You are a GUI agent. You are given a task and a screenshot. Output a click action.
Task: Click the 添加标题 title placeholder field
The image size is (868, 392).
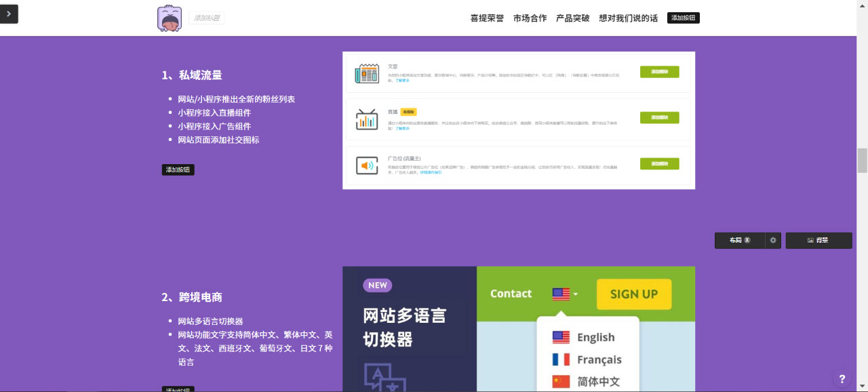pos(206,18)
